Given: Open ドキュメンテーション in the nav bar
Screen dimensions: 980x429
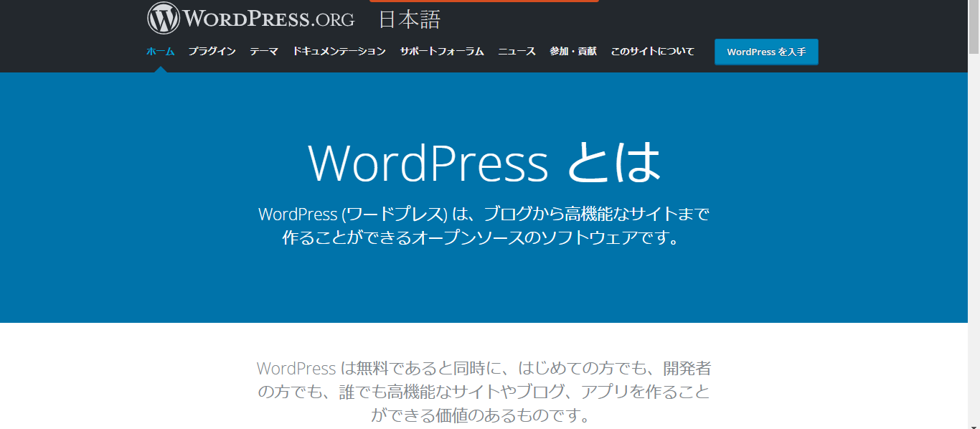Looking at the screenshot, I should 339,52.
